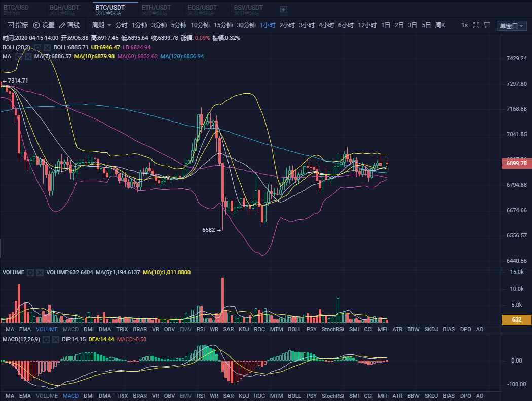
Task: Switch to the BCH/USDT tab
Action: coord(64,8)
